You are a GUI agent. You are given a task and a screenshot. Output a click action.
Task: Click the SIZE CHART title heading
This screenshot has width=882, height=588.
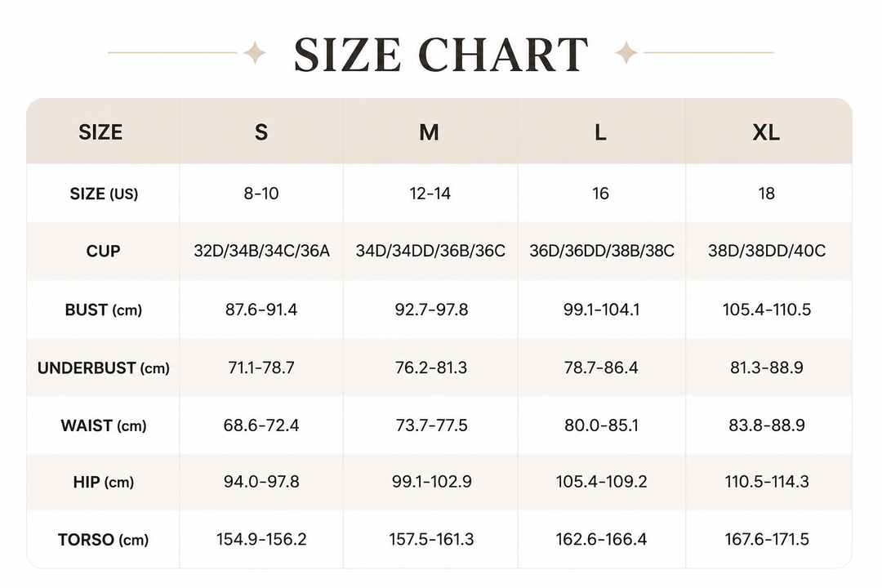(x=441, y=55)
